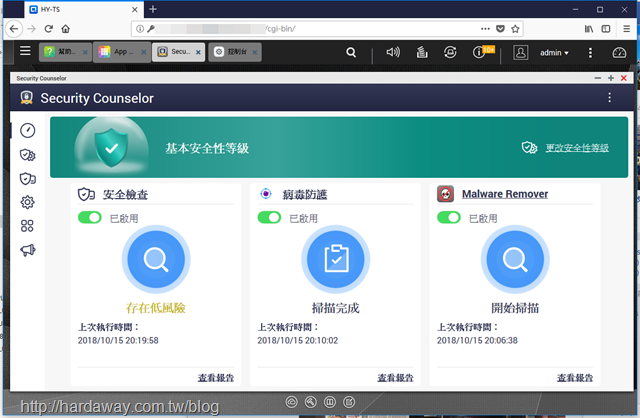
Task: Disable the 安全檢查 toggle switch
Action: click(x=90, y=217)
